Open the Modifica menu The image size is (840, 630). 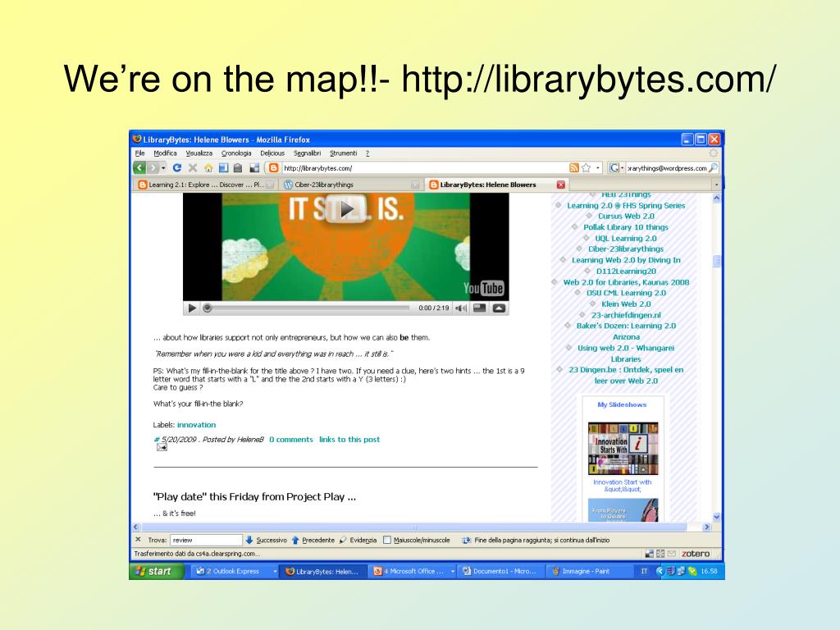pyautogui.click(x=165, y=153)
